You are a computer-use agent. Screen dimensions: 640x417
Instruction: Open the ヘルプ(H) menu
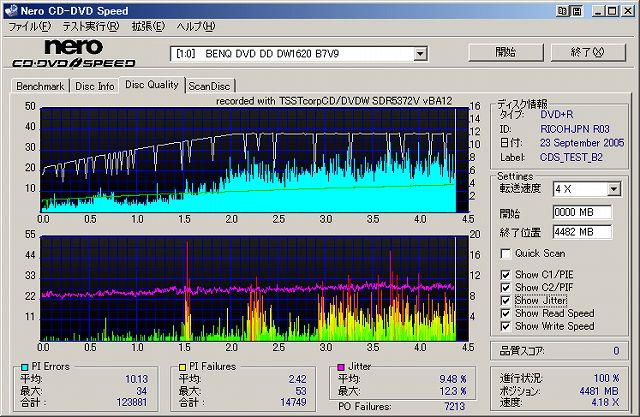pos(196,27)
